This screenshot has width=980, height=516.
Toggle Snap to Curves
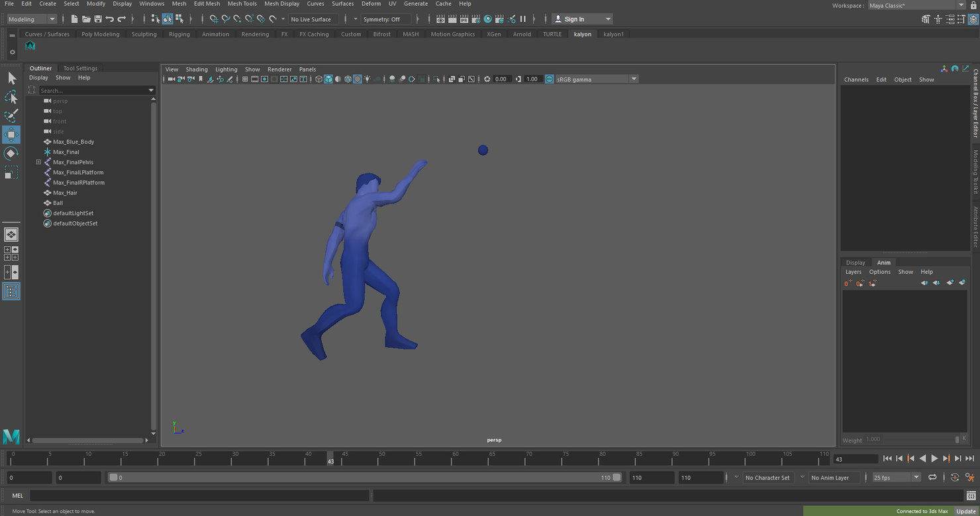(x=225, y=19)
